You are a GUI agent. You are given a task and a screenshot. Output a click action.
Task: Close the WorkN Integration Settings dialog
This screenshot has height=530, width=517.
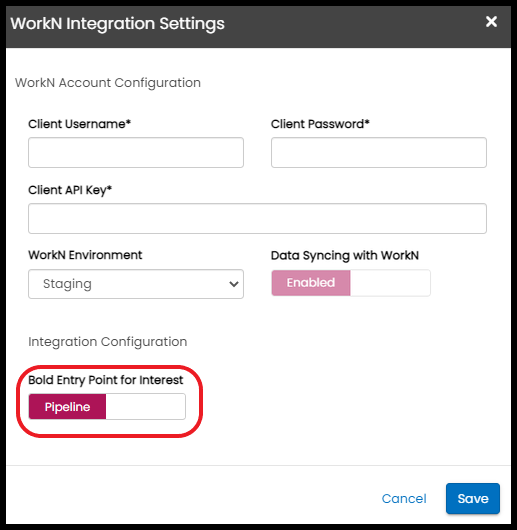[x=491, y=22]
